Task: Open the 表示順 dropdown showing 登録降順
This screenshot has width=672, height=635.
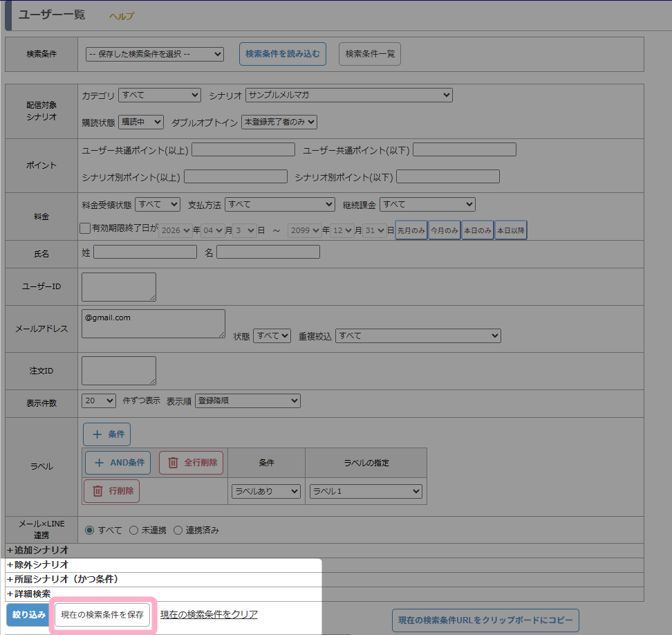Action: tap(248, 401)
